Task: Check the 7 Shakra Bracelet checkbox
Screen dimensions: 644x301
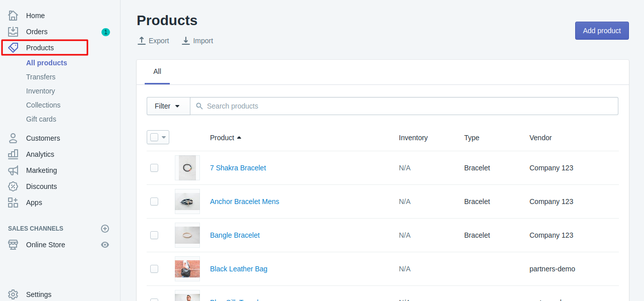Action: click(x=154, y=168)
